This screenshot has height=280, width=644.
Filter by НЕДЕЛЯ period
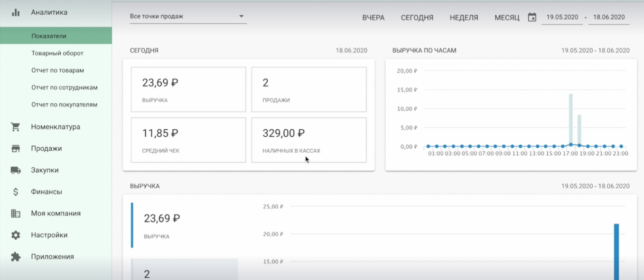point(464,18)
